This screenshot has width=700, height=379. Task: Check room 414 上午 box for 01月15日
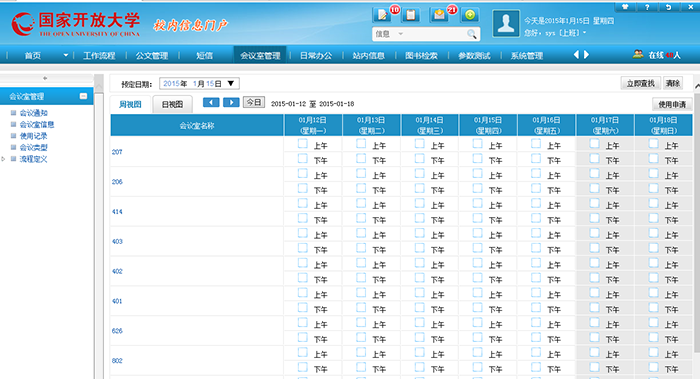coord(478,204)
